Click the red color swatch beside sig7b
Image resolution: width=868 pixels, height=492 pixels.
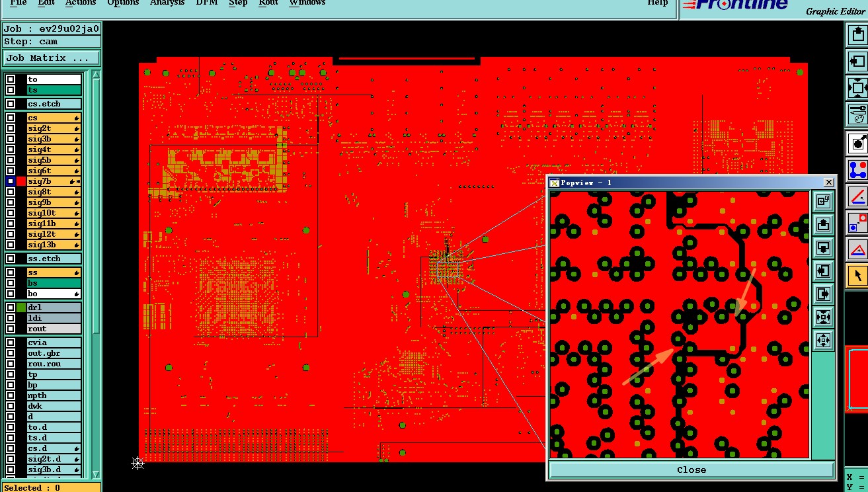tap(21, 181)
